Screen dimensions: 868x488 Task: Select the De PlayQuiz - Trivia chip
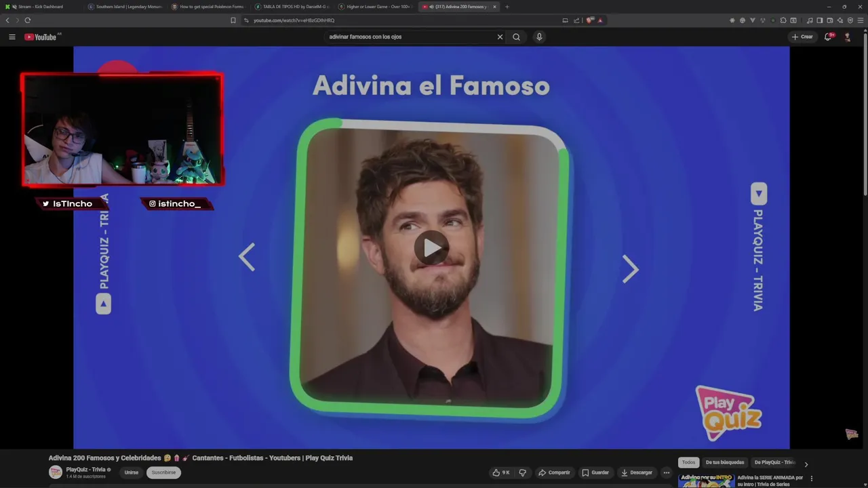click(x=774, y=462)
